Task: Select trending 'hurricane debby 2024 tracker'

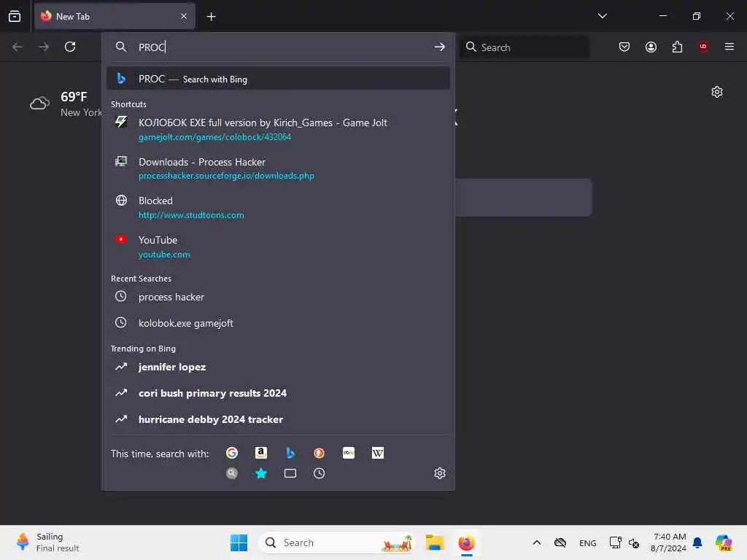Action: [278, 419]
